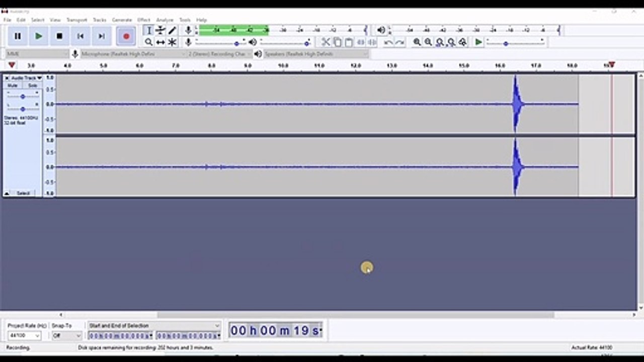Open the Speakers playback device dropdown
The width and height of the screenshot is (644, 362).
point(316,54)
